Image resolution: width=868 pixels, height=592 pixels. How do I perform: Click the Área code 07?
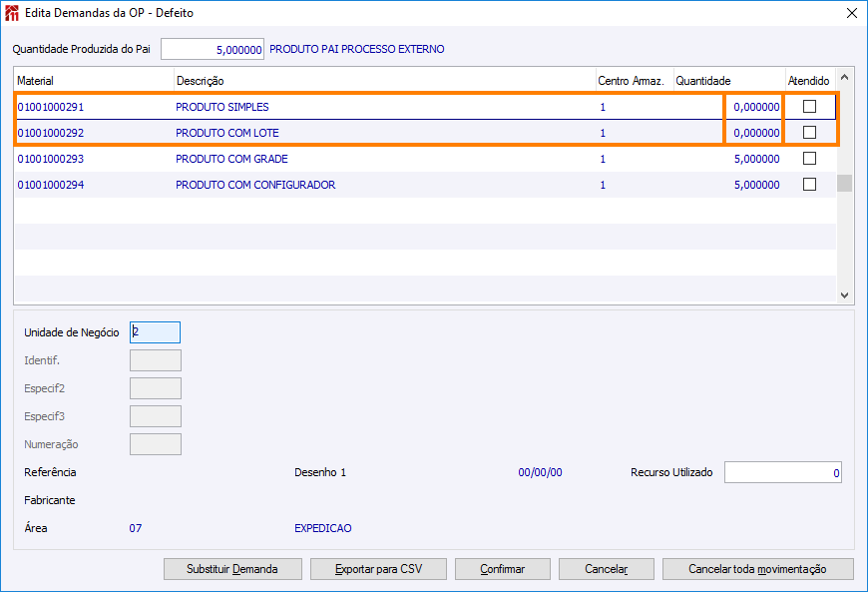(x=136, y=528)
